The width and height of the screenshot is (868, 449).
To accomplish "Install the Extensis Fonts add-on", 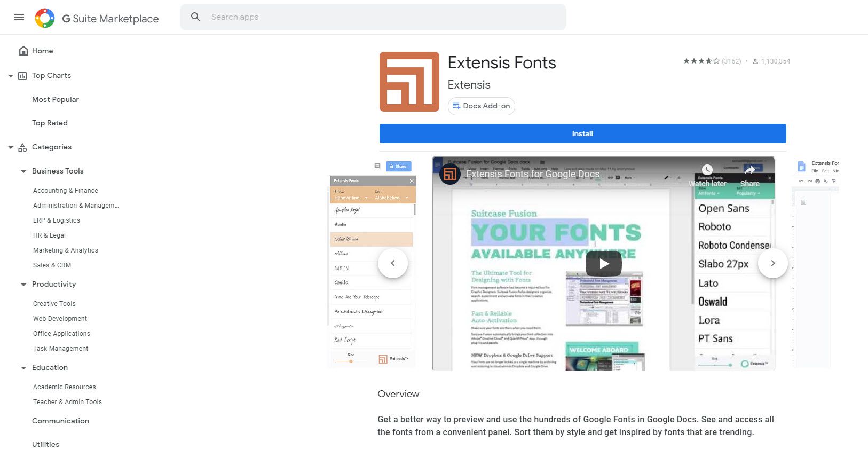I will pyautogui.click(x=583, y=133).
